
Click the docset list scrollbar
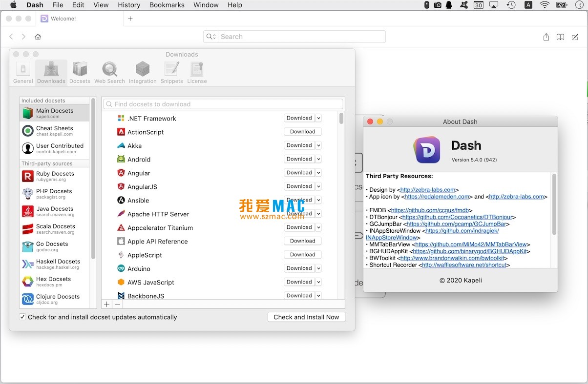[341, 119]
